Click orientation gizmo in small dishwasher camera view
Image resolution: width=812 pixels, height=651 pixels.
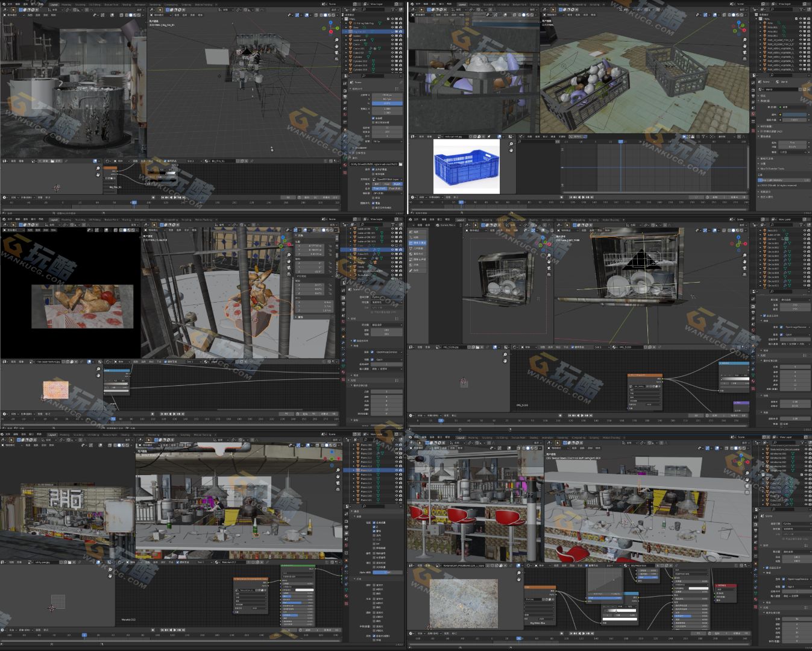click(543, 244)
